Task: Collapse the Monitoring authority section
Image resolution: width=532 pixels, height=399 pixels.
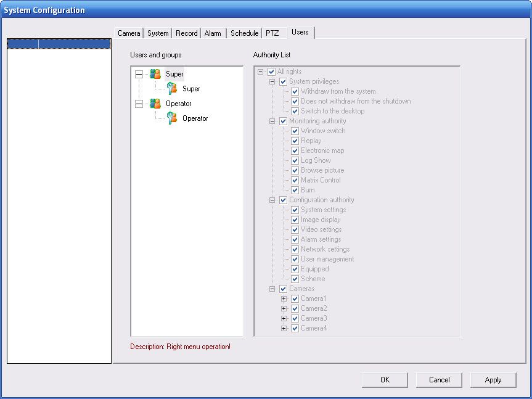Action: 272,121
